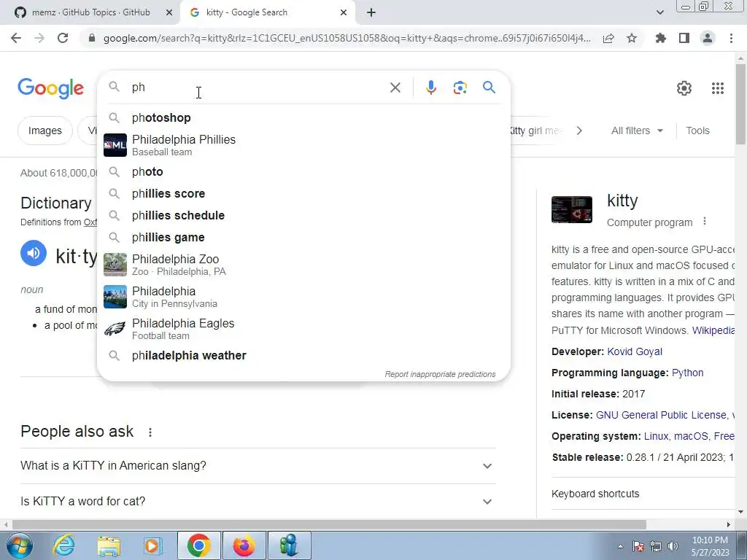Click Report inappropriate predictions link
747x560 pixels.
pyautogui.click(x=440, y=374)
